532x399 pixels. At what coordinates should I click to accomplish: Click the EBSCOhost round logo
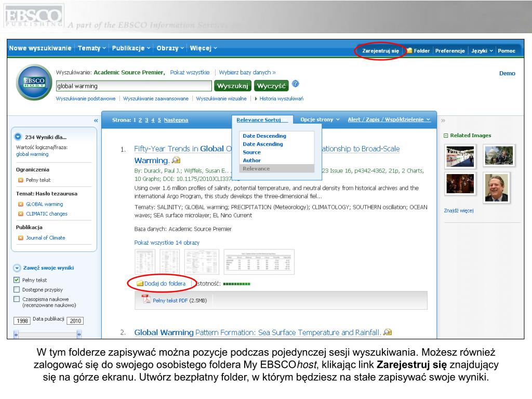point(34,82)
